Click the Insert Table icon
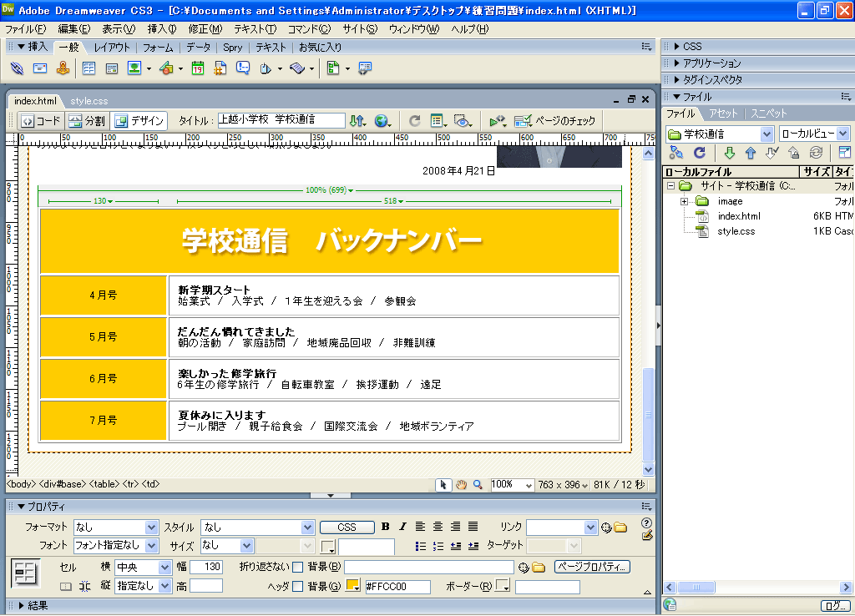Viewport: 855px width, 616px height. click(x=89, y=68)
